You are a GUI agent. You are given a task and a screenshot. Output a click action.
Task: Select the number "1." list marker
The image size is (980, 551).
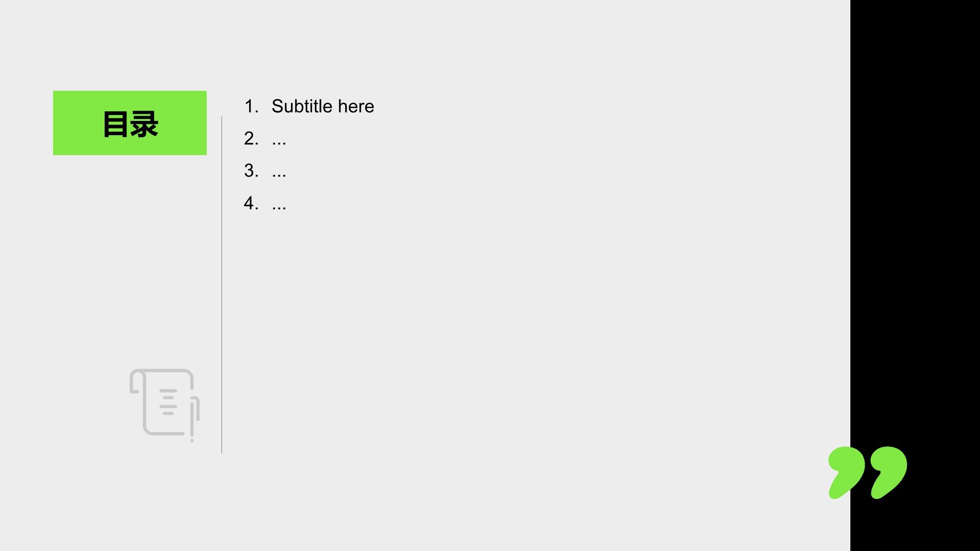251,106
